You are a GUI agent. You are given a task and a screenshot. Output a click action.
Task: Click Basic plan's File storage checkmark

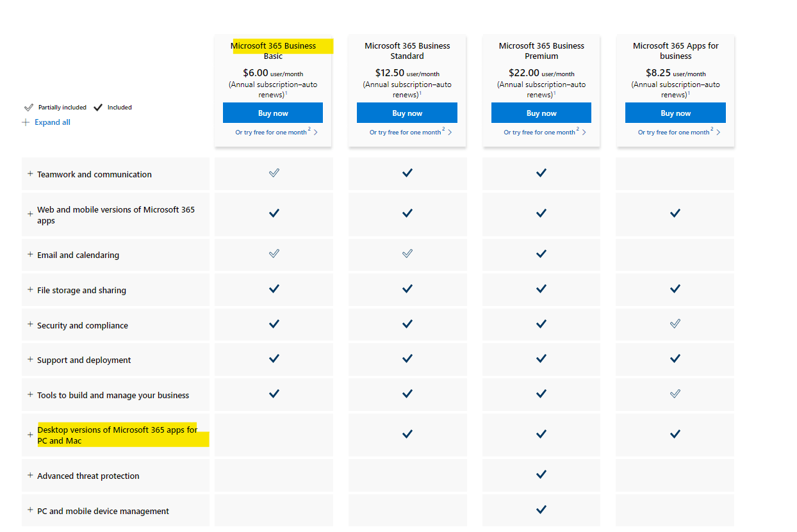pyautogui.click(x=274, y=289)
